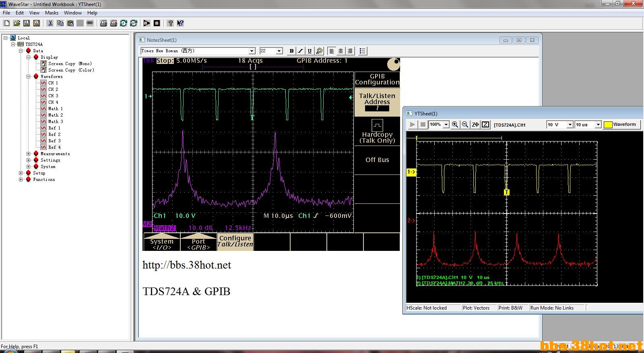Click the Save sheet floppy icon

click(x=27, y=23)
